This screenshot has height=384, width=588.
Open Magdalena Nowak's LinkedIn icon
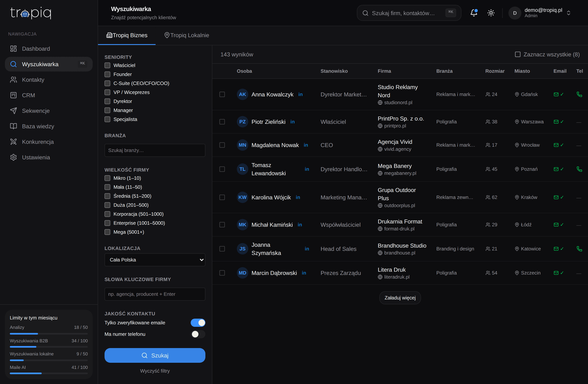(306, 145)
